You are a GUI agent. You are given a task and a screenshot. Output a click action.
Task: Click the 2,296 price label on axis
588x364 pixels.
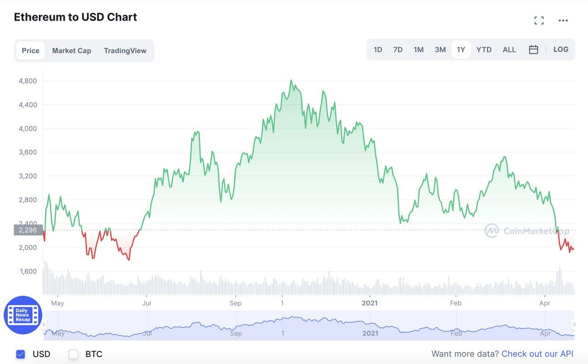pos(28,230)
